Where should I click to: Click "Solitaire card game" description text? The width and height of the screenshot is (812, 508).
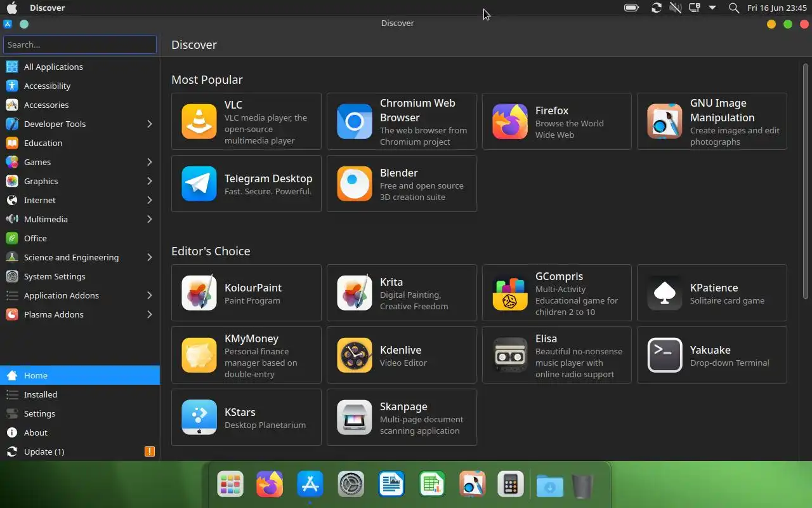727,300
